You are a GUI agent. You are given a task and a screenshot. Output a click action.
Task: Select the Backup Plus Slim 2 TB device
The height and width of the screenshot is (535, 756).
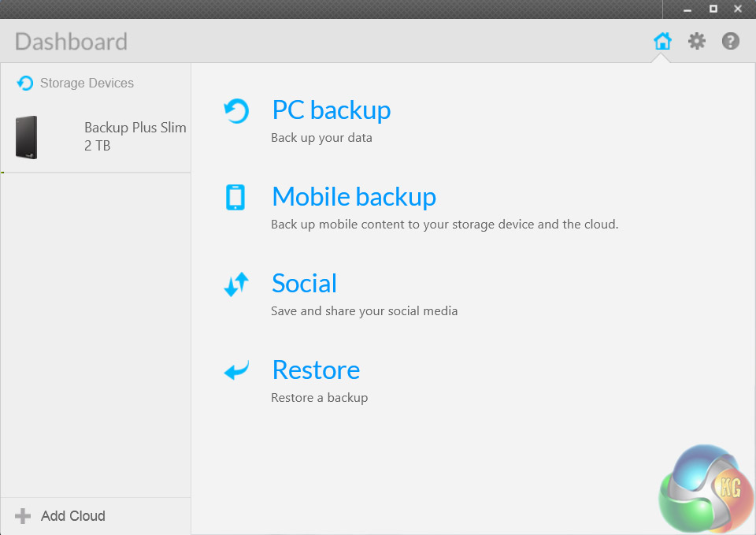[135, 136]
